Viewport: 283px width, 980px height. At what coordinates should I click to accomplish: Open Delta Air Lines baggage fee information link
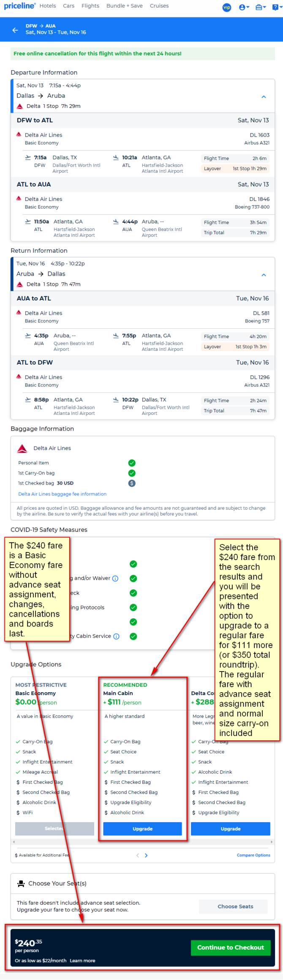click(x=62, y=494)
